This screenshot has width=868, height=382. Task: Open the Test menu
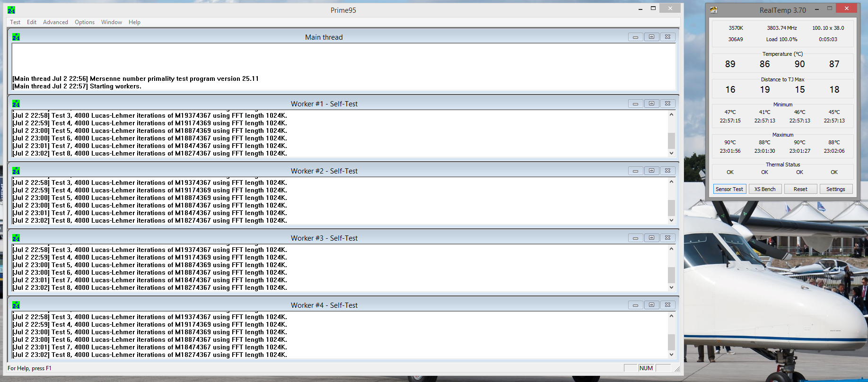point(15,22)
